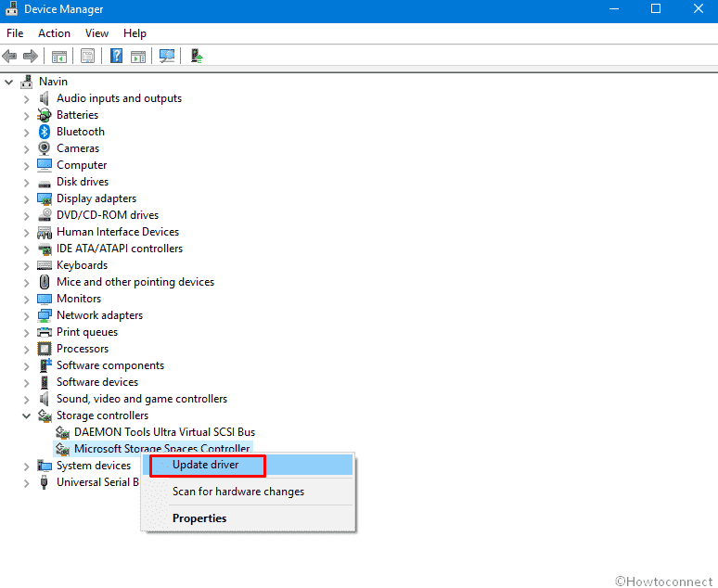This screenshot has width=718, height=588.
Task: Click the Print queues printer icon
Action: [45, 332]
